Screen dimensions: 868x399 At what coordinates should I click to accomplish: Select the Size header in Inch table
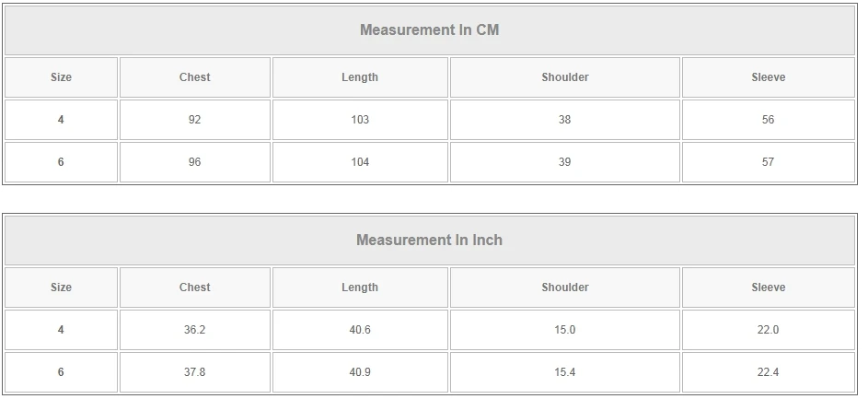click(61, 288)
